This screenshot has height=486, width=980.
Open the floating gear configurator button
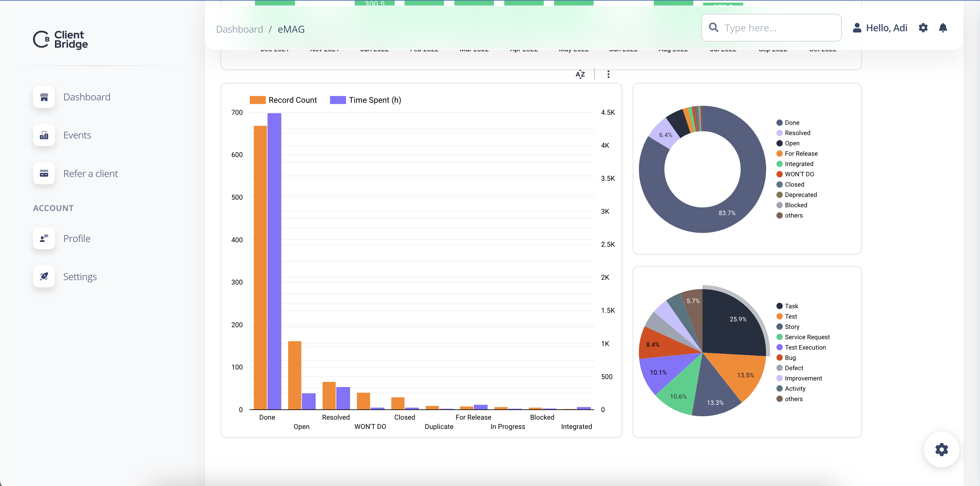(941, 449)
